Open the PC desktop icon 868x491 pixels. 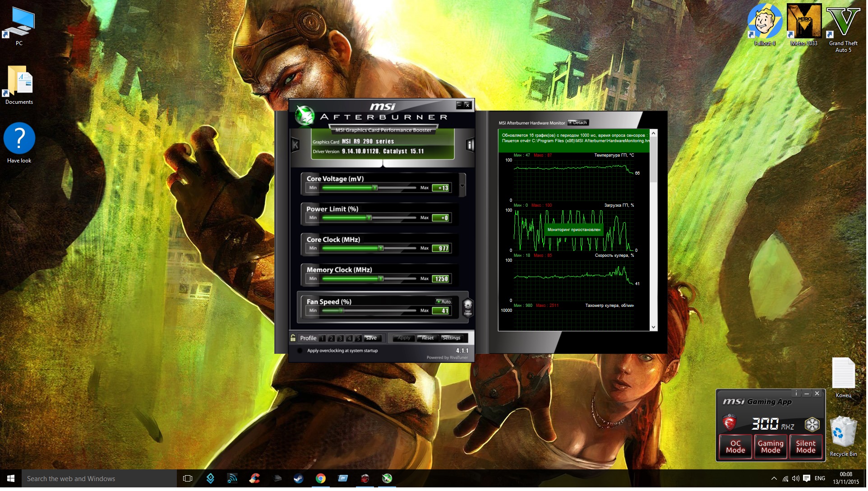19,27
